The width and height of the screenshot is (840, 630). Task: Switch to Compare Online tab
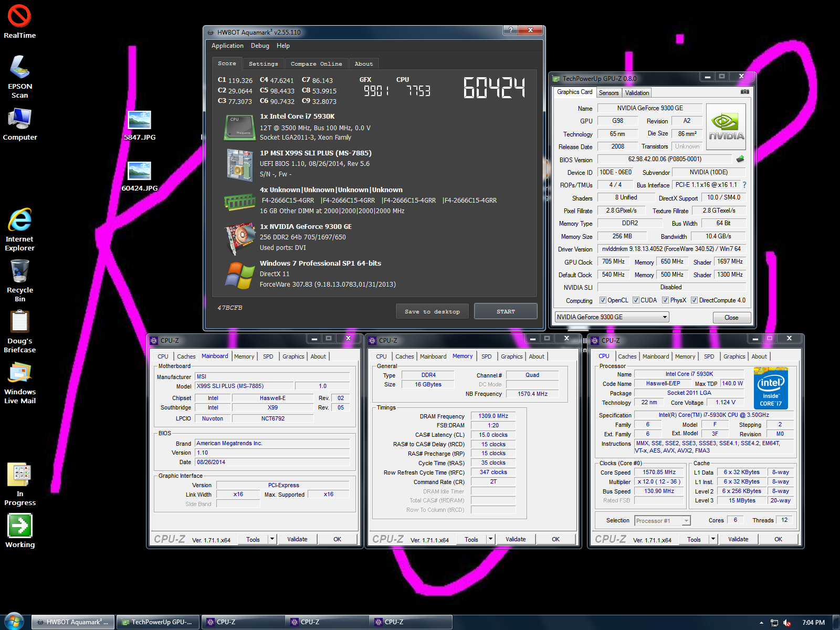(x=316, y=64)
